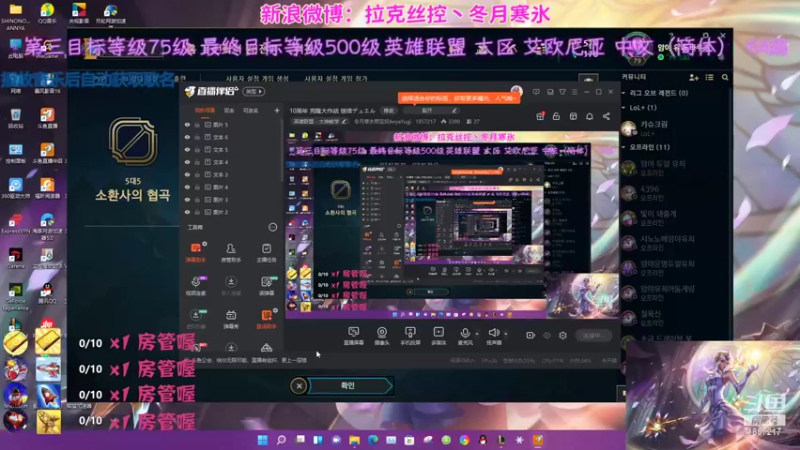The width and height of the screenshot is (800, 450).
Task: Open Windows Start menu
Action: 262,440
